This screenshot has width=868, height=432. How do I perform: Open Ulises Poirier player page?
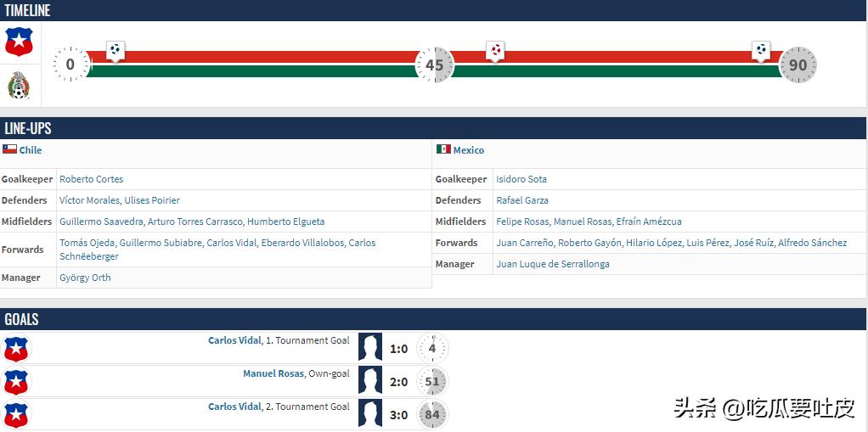[x=152, y=200]
